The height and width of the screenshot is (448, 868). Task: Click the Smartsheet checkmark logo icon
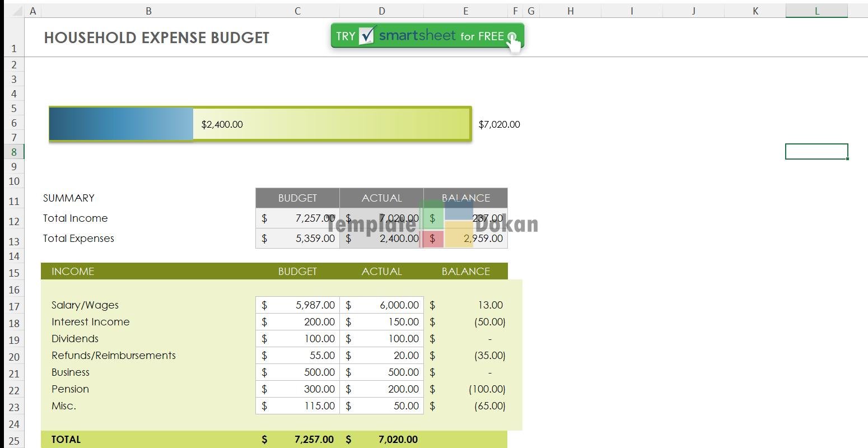tap(367, 36)
